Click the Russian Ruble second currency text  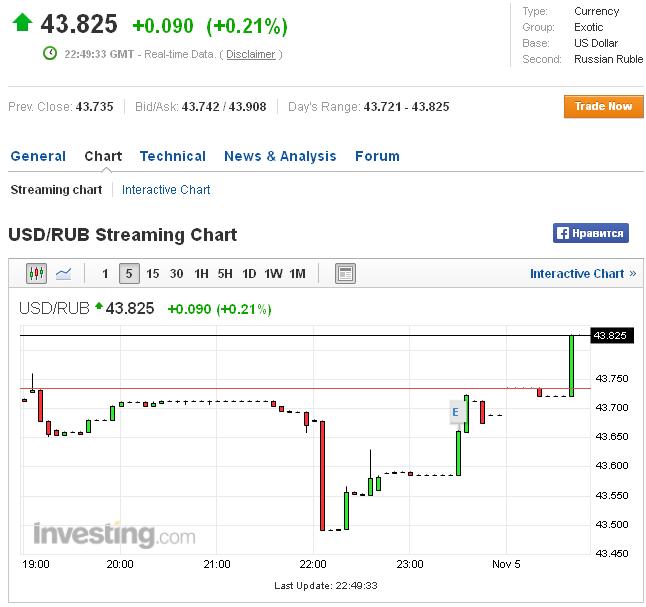[609, 59]
